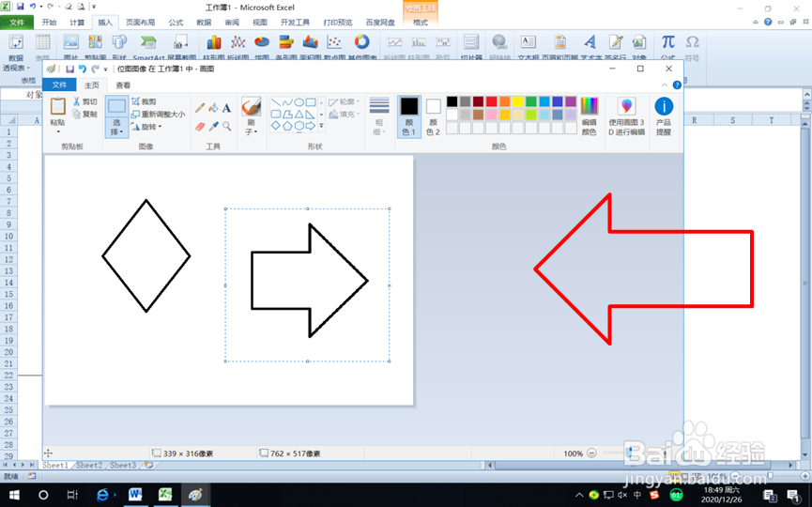
Task: Click the Cut (剪切) scissors button
Action: click(85, 101)
